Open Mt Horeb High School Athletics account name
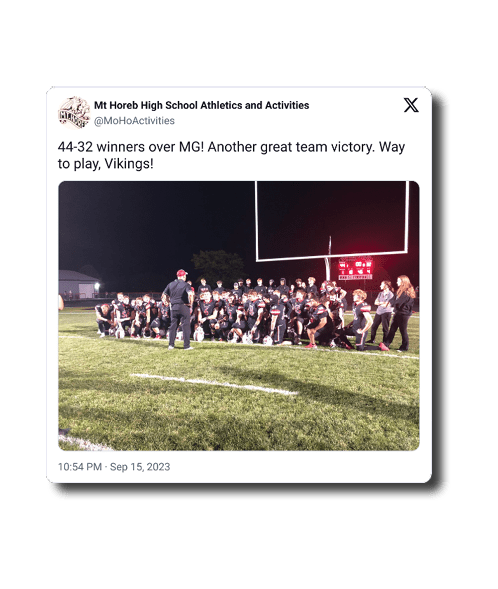The width and height of the screenshot is (498, 589). (x=201, y=105)
